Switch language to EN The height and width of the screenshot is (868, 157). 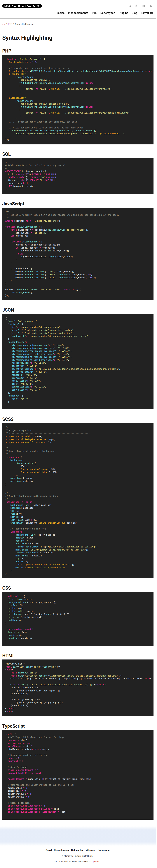coord(150,6)
